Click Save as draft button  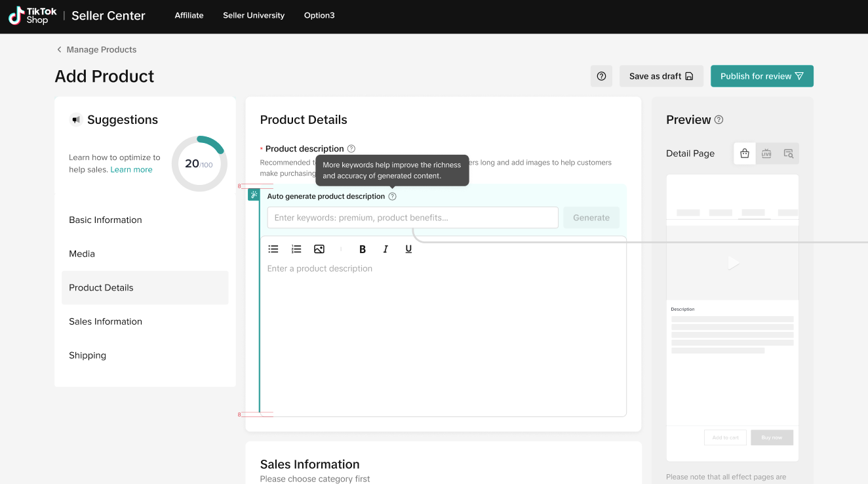[x=661, y=76]
